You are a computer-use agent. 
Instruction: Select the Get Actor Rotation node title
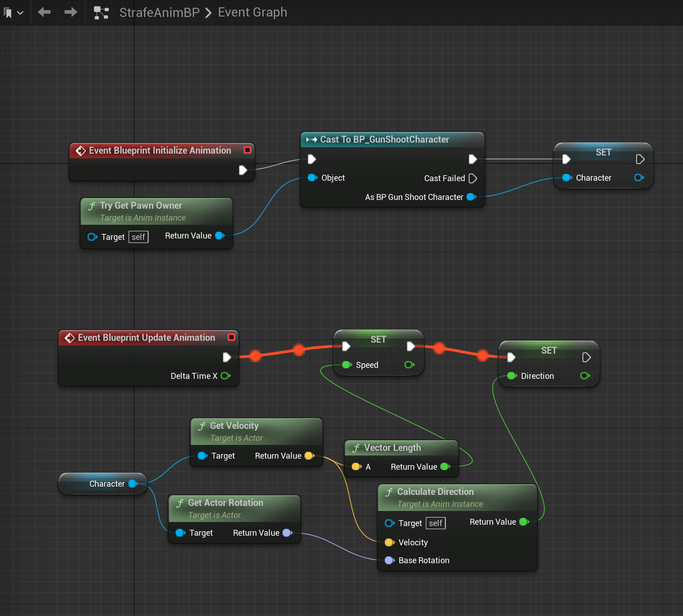pos(225,503)
